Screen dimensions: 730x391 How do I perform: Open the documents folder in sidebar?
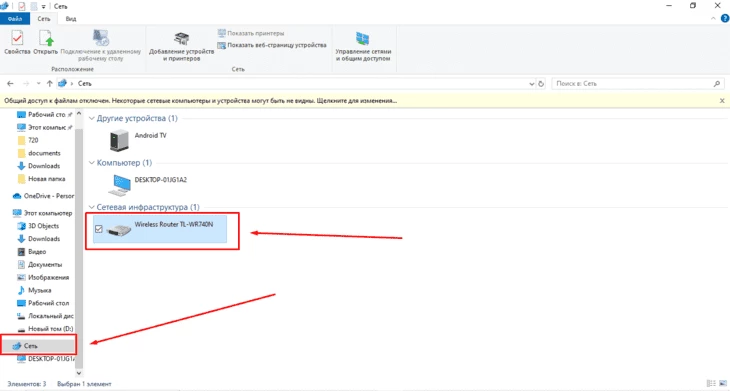39,153
